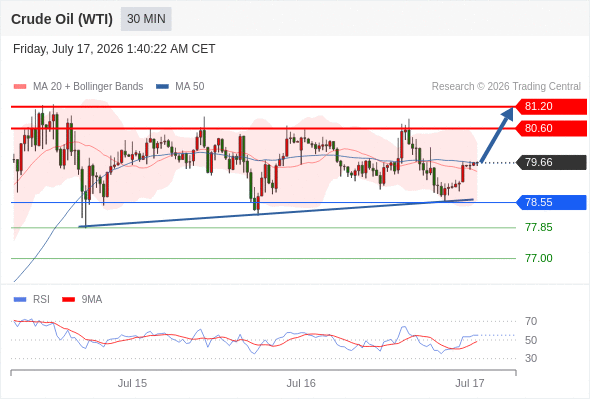Click the 78.55 pivot price tag
Viewport: 590px width, 400px height.
[x=551, y=202]
